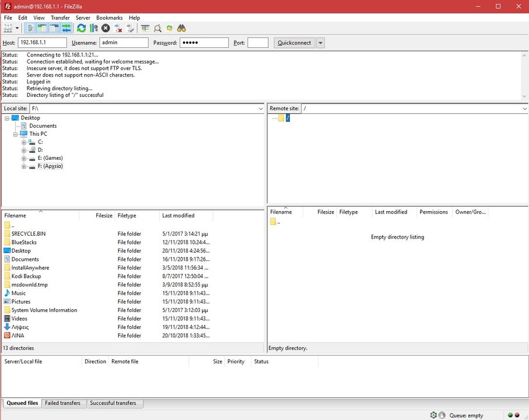Click the Port input field
This screenshot has width=529, height=420.
click(x=258, y=43)
